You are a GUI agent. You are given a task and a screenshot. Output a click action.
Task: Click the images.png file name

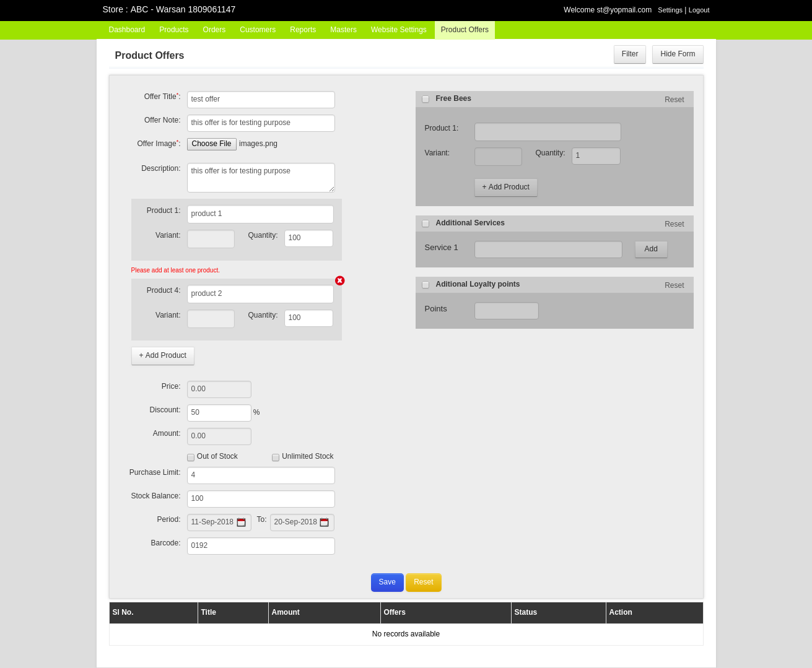click(258, 144)
